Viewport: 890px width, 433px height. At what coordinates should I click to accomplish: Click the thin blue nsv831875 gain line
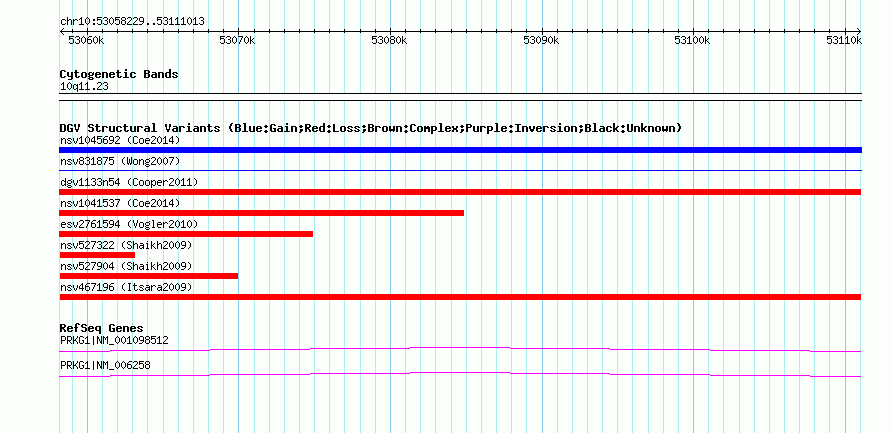460,170
